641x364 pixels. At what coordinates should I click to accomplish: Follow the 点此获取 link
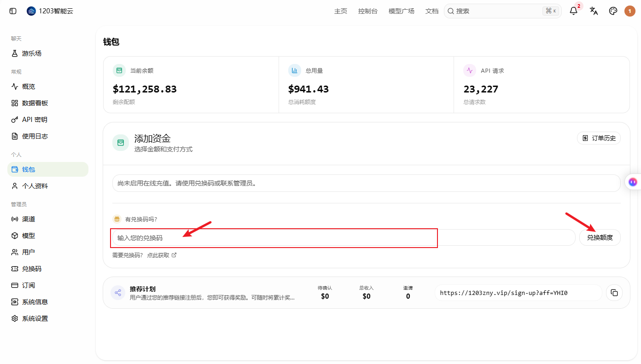tap(162, 255)
